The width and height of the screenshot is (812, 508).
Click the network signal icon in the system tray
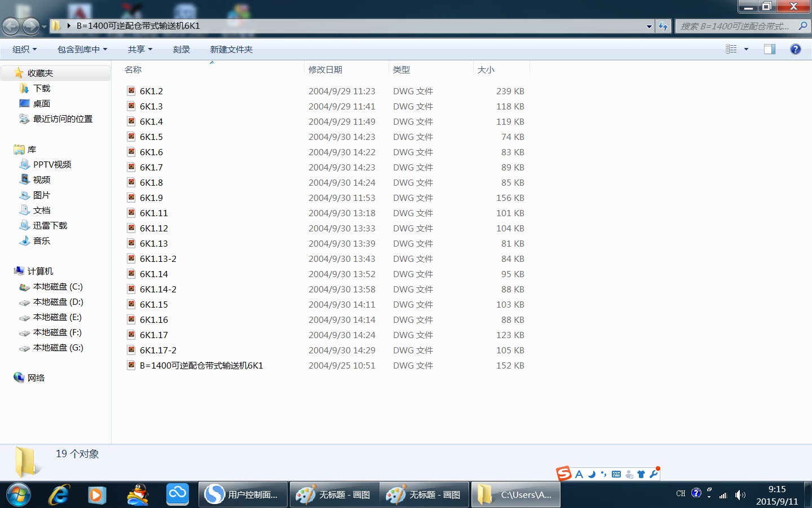click(x=723, y=495)
